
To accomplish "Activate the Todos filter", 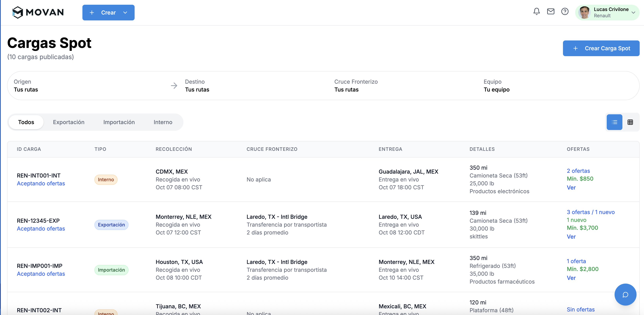I will pyautogui.click(x=26, y=122).
